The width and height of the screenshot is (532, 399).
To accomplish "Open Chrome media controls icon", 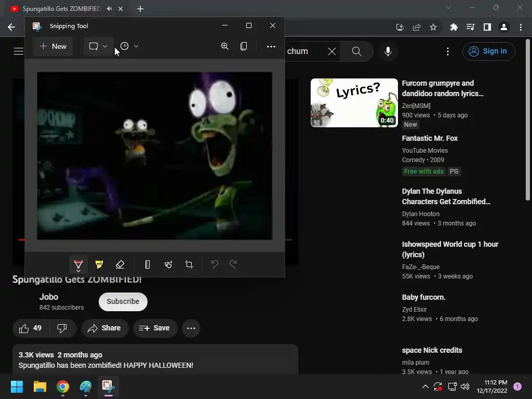I will click(471, 27).
